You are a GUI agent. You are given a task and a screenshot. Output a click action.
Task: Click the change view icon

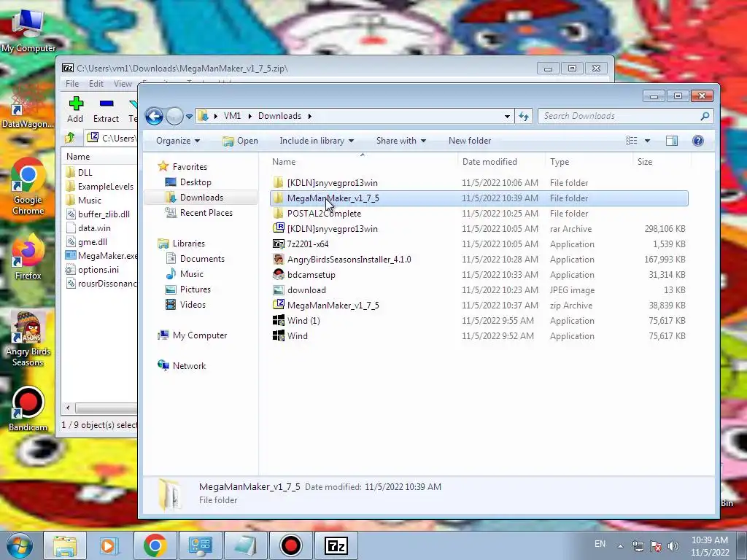click(x=631, y=141)
